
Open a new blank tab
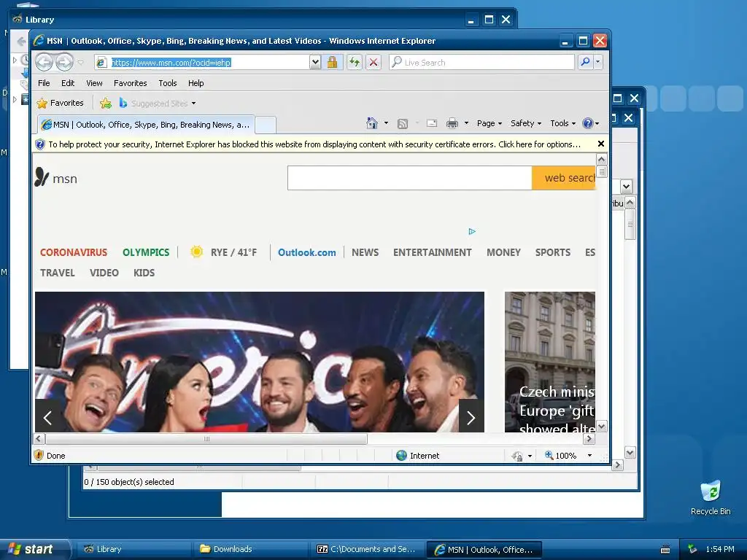266,125
